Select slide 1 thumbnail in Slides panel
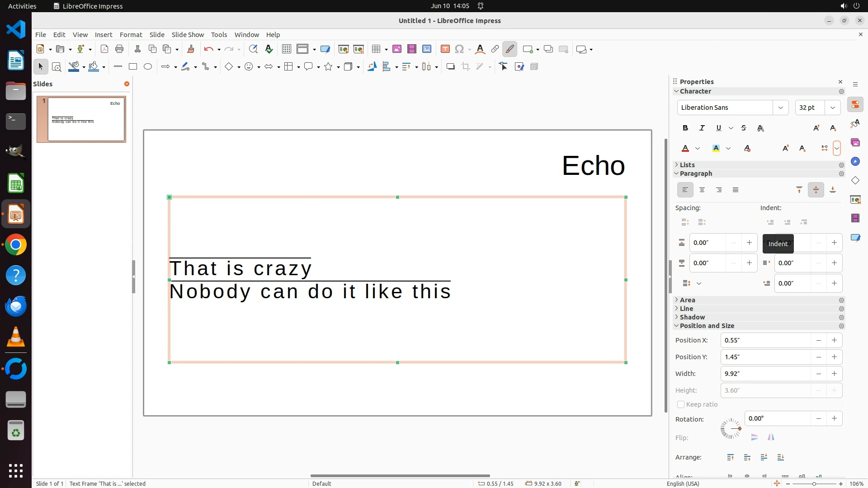Viewport: 868px width, 488px height. pyautogui.click(x=85, y=119)
